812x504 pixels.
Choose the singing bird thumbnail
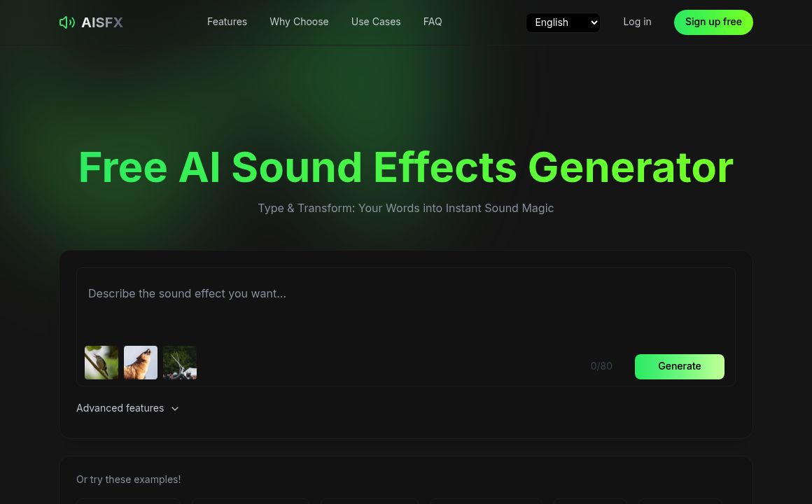pyautogui.click(x=101, y=363)
